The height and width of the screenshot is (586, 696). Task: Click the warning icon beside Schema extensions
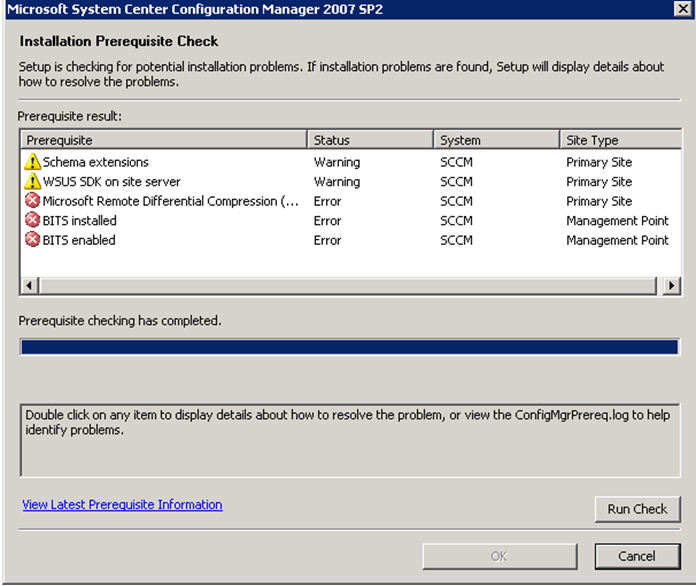(x=32, y=162)
